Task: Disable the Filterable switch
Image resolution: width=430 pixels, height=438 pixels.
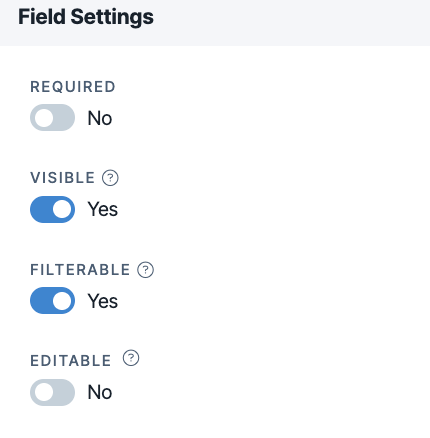Action: [52, 301]
